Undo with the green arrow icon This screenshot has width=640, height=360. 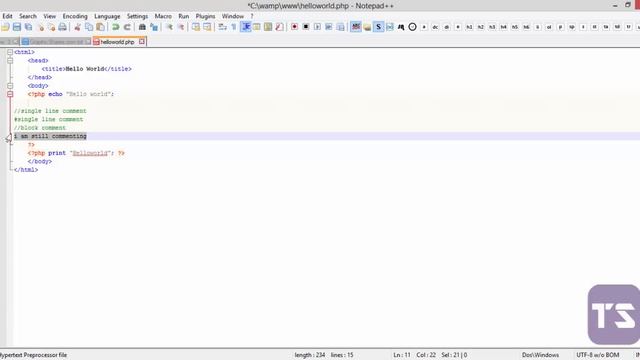pyautogui.click(x=116, y=27)
